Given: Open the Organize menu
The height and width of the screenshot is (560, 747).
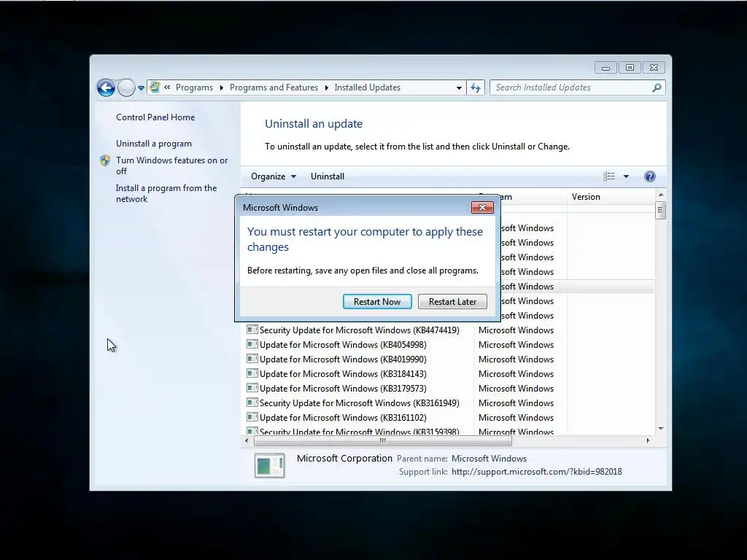Looking at the screenshot, I should point(274,176).
